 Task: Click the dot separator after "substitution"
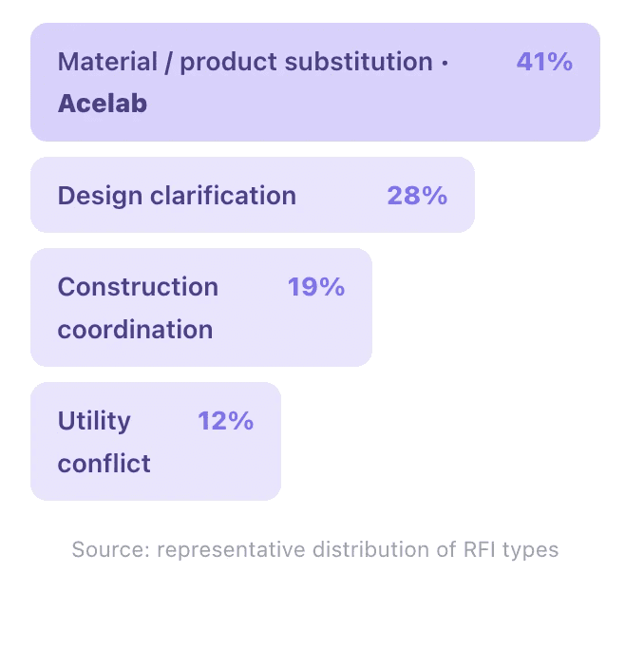(x=445, y=63)
